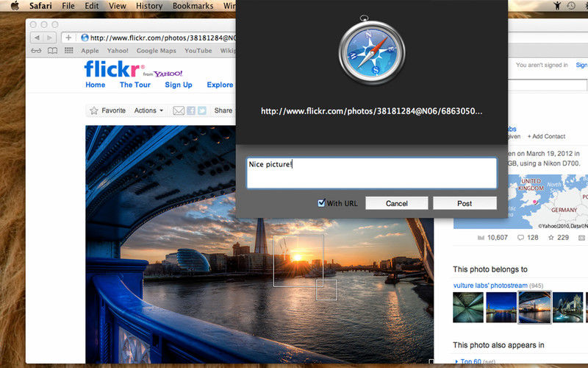Open the blue night skyline thumbnail

pos(501,307)
